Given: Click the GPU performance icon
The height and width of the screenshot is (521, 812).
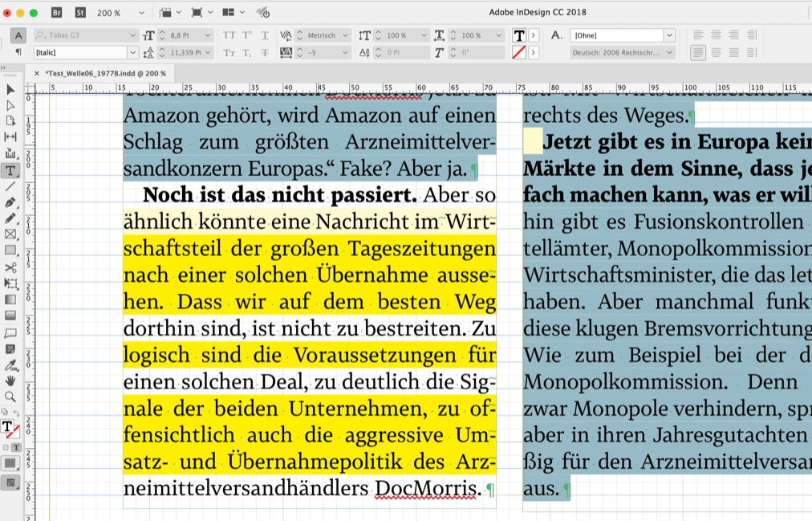Looking at the screenshot, I should 264,12.
